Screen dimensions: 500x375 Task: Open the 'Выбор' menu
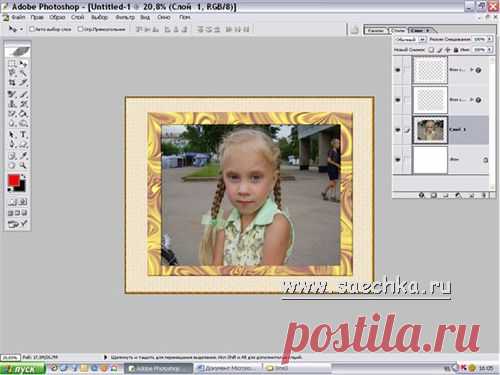tap(99, 17)
